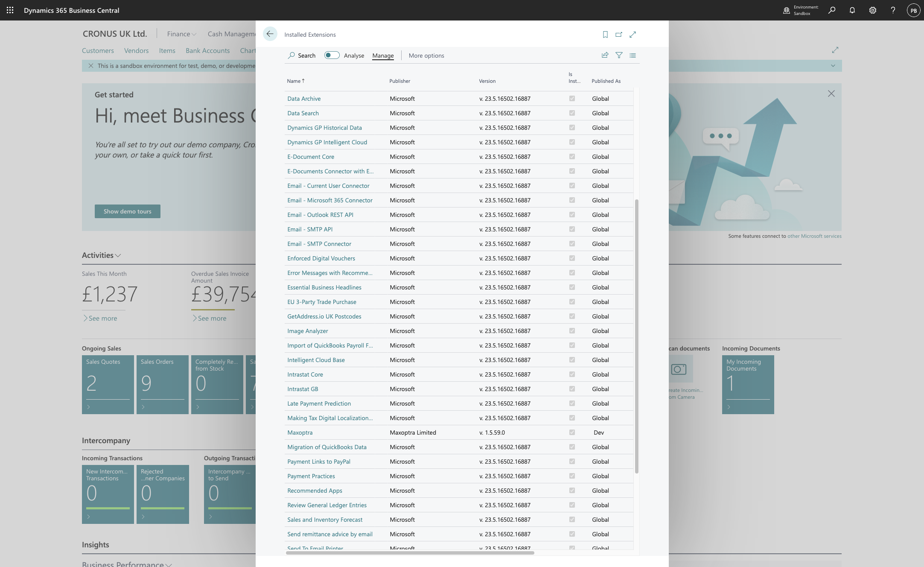Image resolution: width=924 pixels, height=567 pixels.
Task: Click the horizontal scrollbar of extensions list
Action: tap(410, 553)
